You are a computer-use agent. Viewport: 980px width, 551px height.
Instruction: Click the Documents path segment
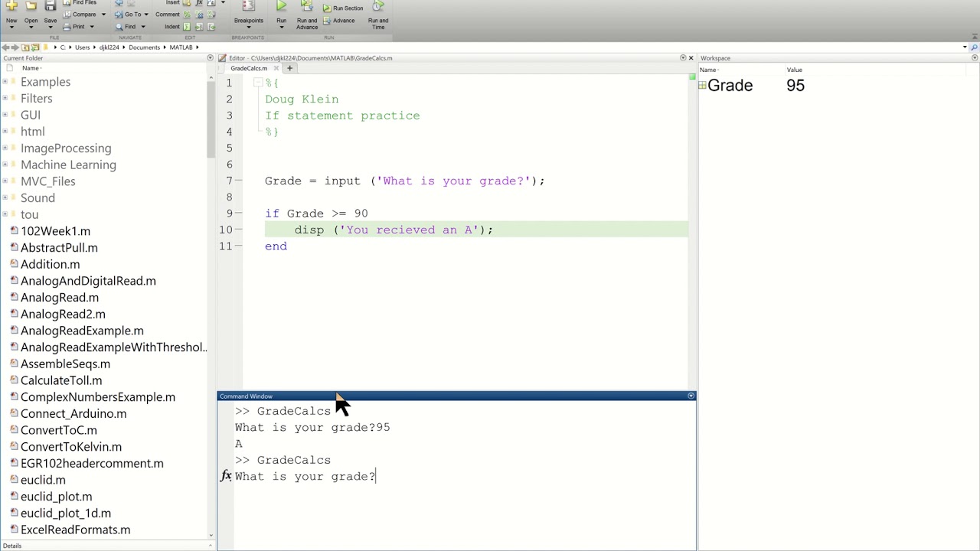[x=144, y=47]
